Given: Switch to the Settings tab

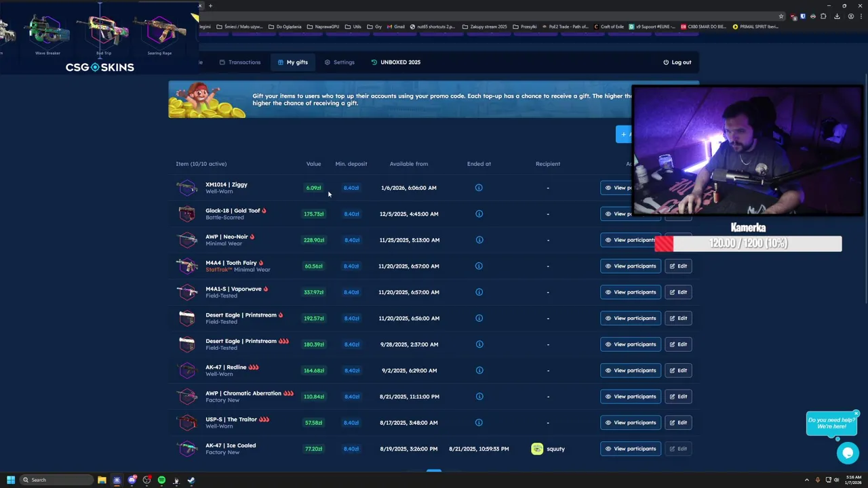Looking at the screenshot, I should pyautogui.click(x=339, y=62).
